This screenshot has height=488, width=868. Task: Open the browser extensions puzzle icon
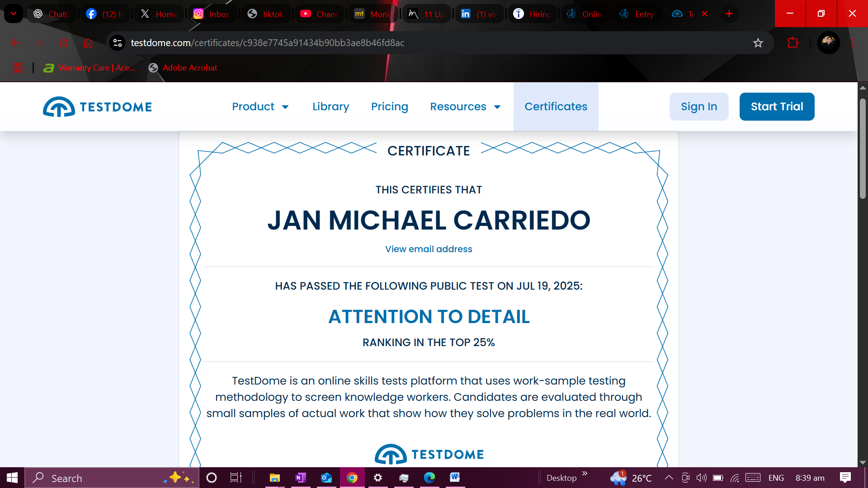click(793, 43)
